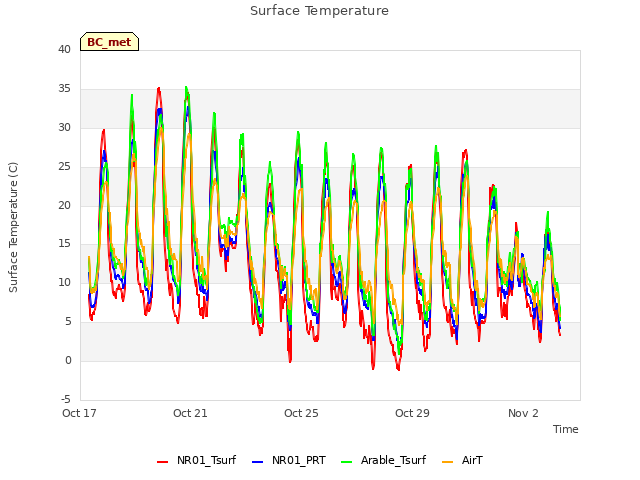Click the 10 y-axis tick label

click(x=64, y=282)
